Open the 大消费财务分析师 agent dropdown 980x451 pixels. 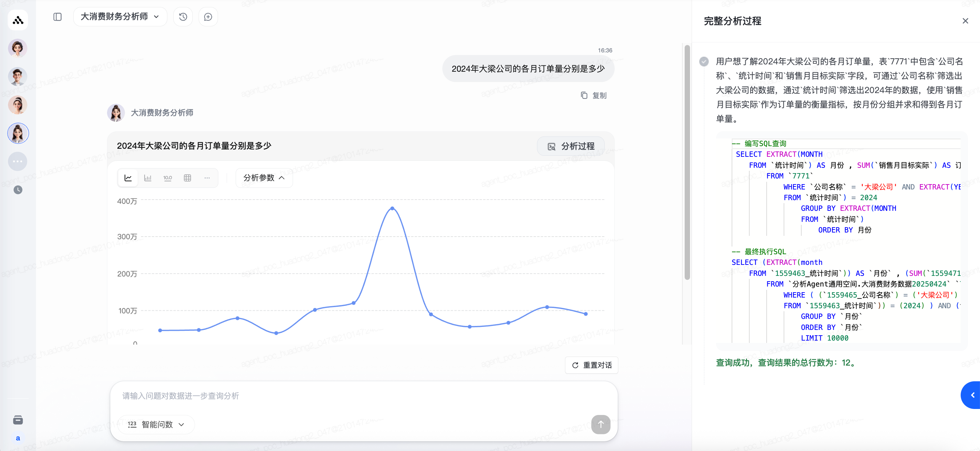pos(120,17)
